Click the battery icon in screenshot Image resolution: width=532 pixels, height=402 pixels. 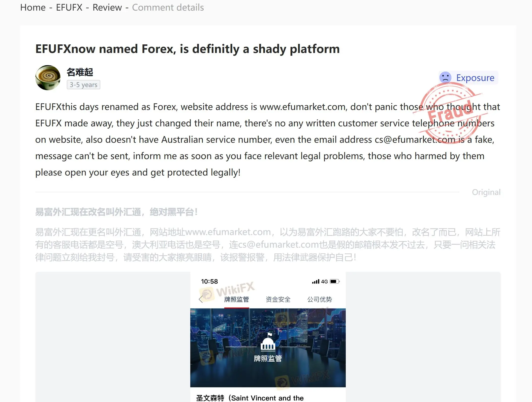coord(335,281)
